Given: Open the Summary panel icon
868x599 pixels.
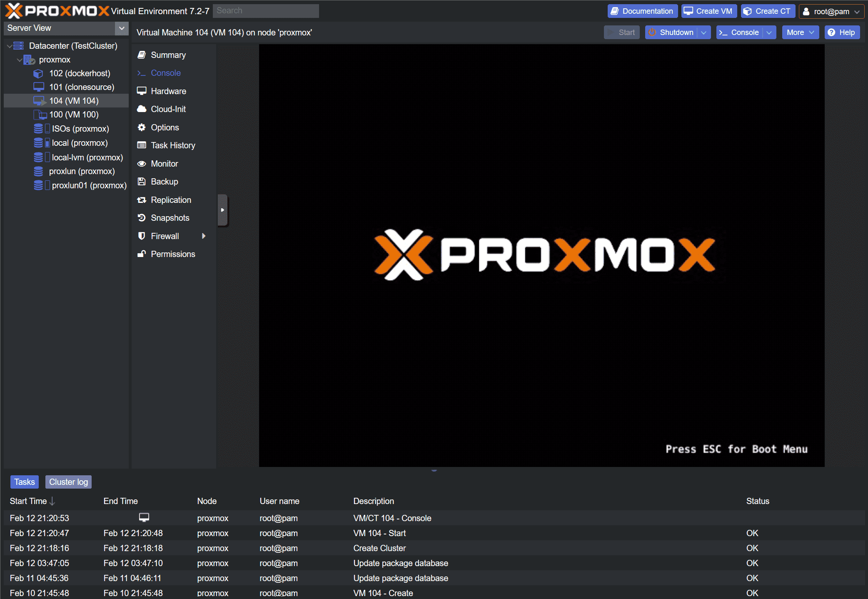Looking at the screenshot, I should click(x=142, y=55).
